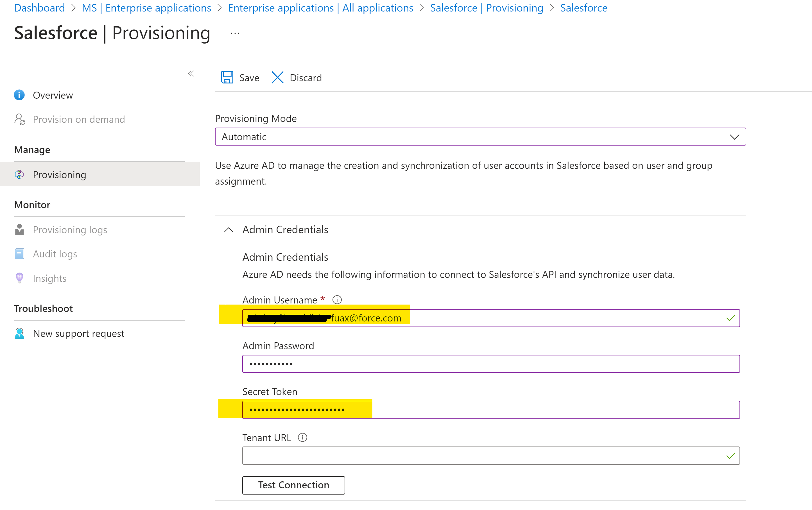This screenshot has width=812, height=510.
Task: Click the Discard X icon
Action: pyautogui.click(x=277, y=78)
